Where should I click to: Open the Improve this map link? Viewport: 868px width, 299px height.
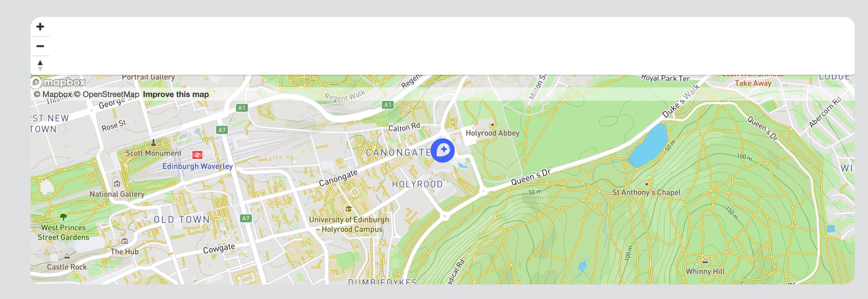click(x=176, y=94)
